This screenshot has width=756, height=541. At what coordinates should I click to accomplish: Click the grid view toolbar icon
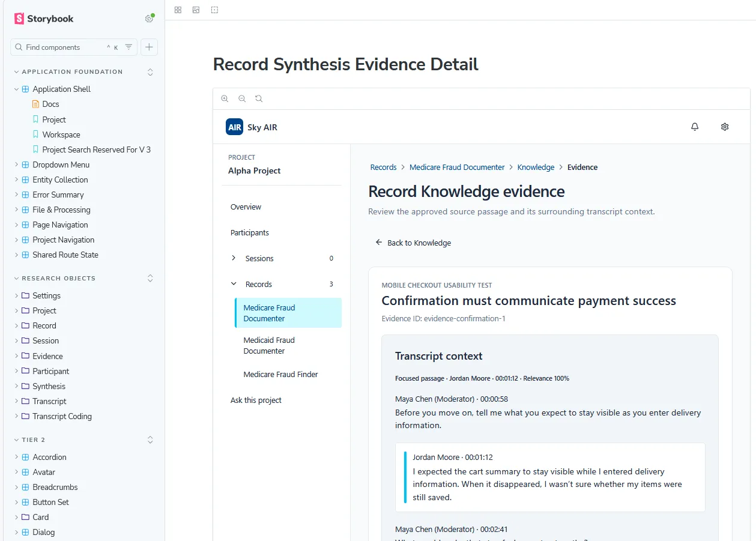(x=178, y=10)
